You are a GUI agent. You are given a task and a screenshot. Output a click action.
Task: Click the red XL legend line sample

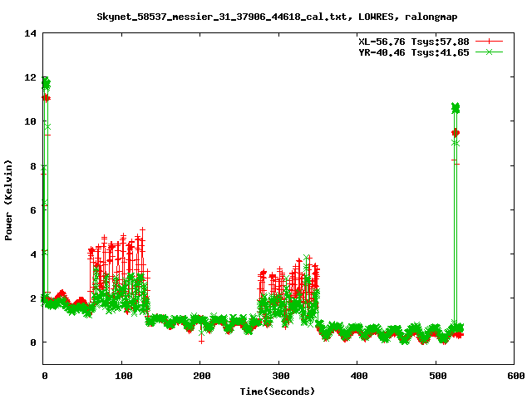click(489, 42)
